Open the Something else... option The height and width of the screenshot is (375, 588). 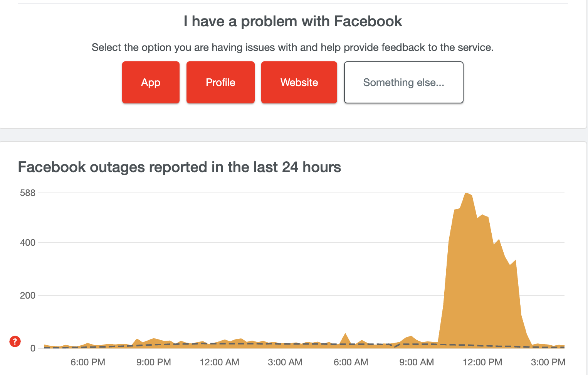403,83
